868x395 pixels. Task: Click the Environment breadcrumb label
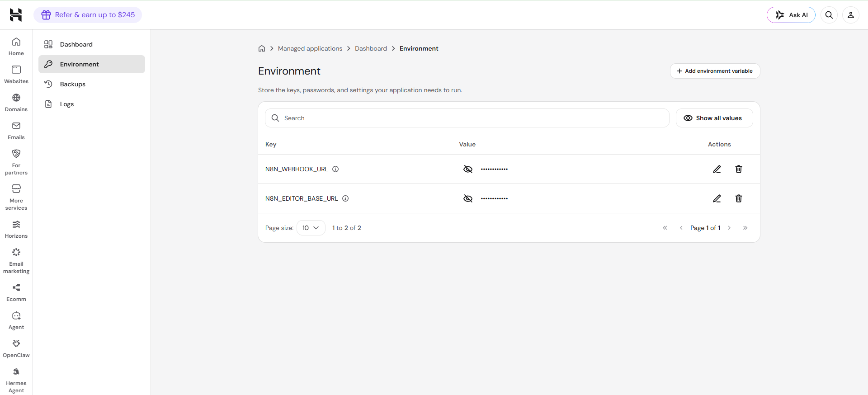pos(419,48)
